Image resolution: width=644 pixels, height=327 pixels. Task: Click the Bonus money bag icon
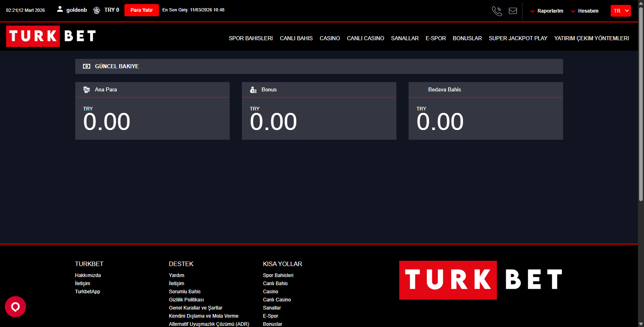tap(253, 90)
